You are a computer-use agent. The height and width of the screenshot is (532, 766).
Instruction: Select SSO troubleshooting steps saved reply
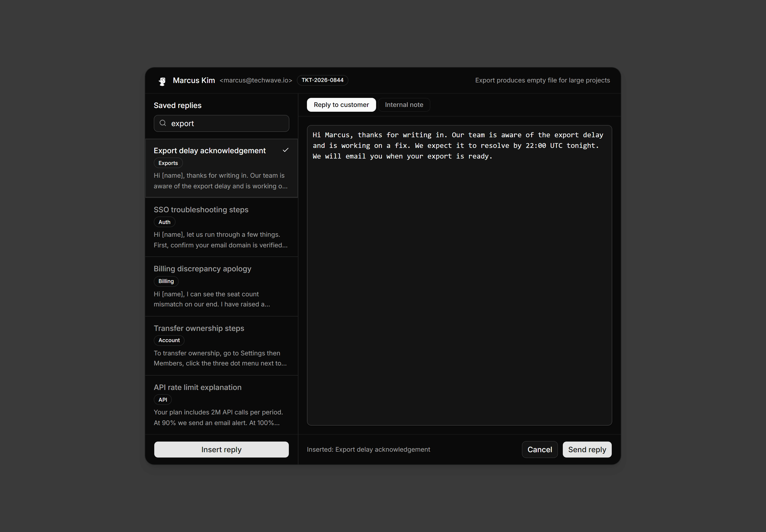pos(221,227)
